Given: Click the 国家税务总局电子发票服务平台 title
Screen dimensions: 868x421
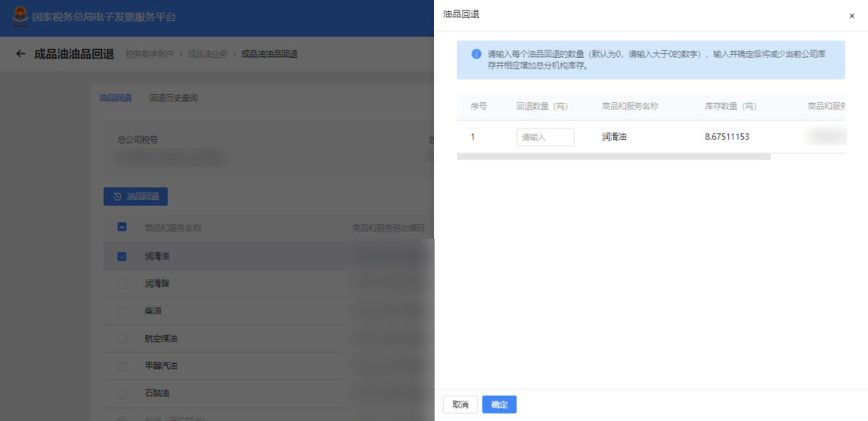Looking at the screenshot, I should pyautogui.click(x=104, y=17).
